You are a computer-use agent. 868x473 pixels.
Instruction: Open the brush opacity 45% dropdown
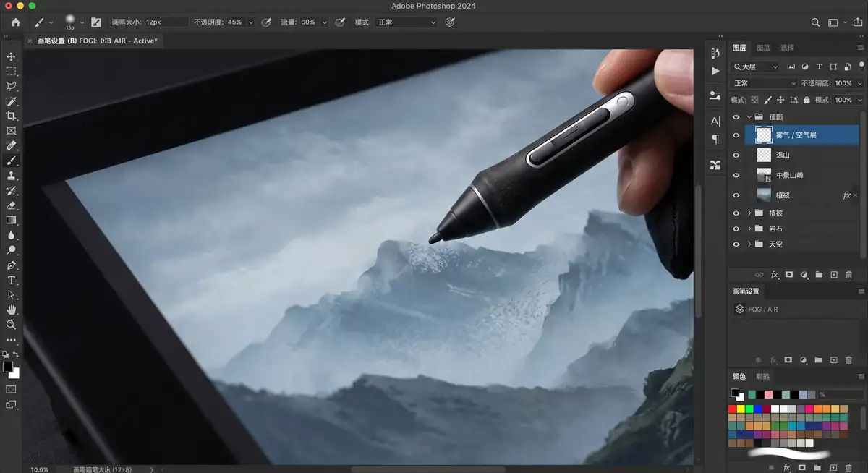pyautogui.click(x=251, y=22)
